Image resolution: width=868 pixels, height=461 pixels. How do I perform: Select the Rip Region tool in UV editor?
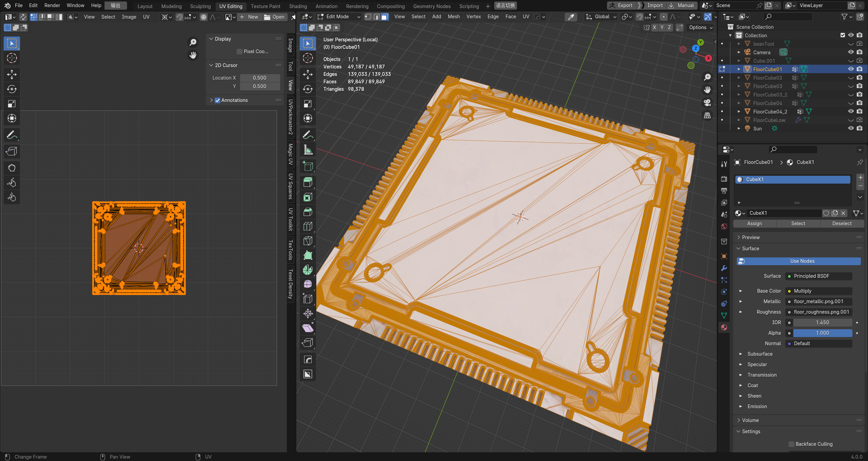point(12,151)
